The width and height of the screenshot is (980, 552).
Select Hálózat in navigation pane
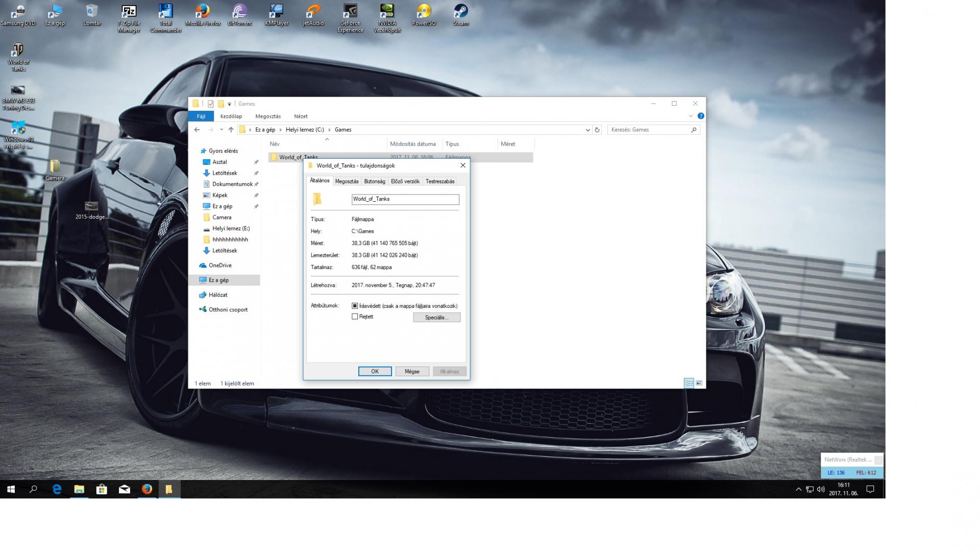218,295
